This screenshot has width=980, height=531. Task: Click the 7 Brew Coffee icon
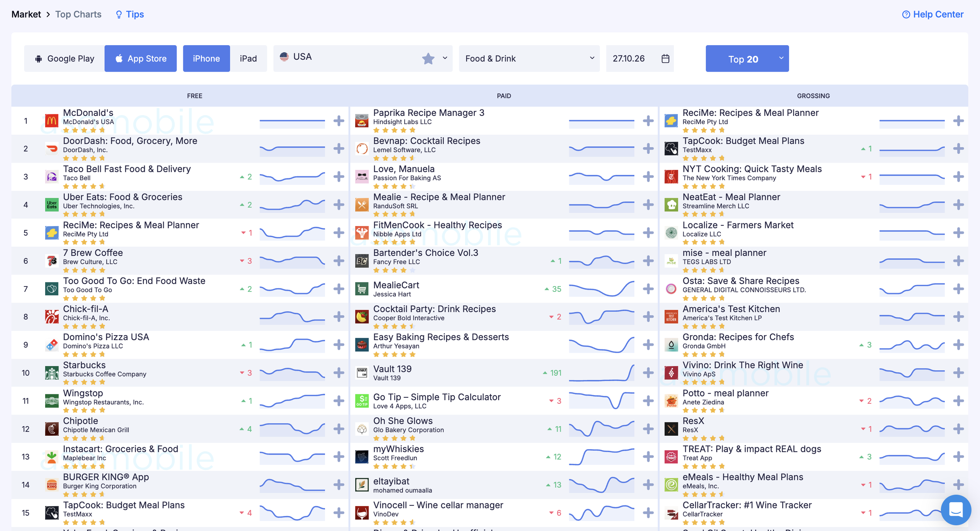(52, 261)
